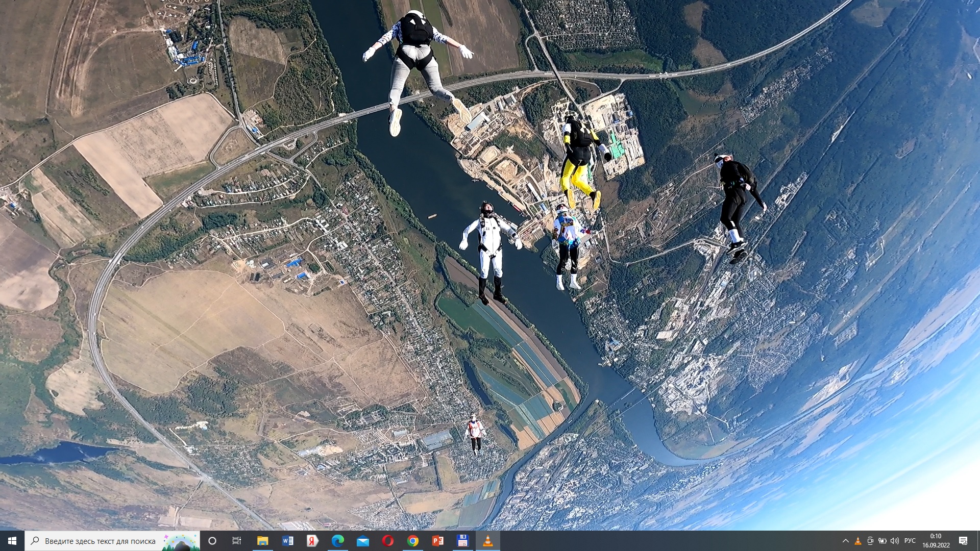Open the volume control speaker icon
Screen dimensions: 980x551
pyautogui.click(x=894, y=541)
